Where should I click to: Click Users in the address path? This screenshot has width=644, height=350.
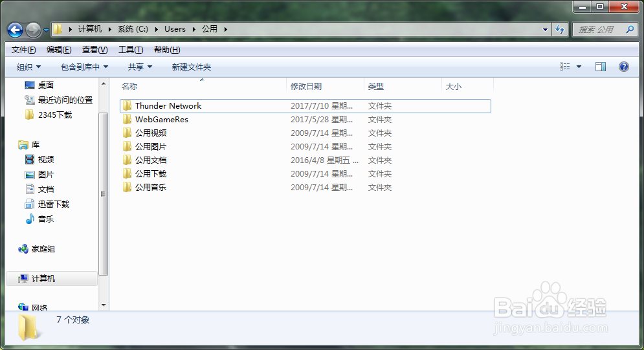pyautogui.click(x=175, y=29)
